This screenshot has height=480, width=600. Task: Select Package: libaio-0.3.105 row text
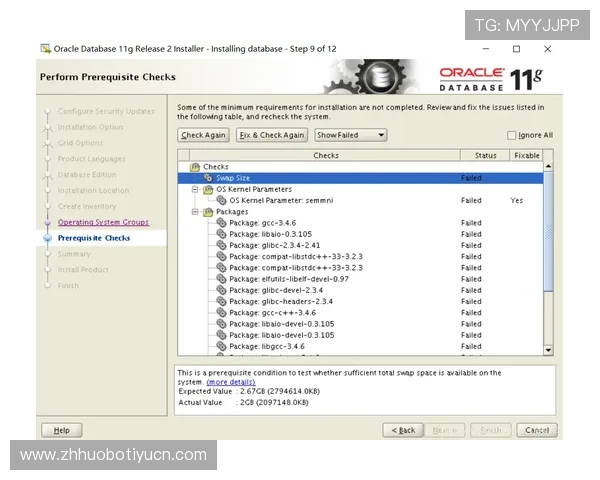271,234
